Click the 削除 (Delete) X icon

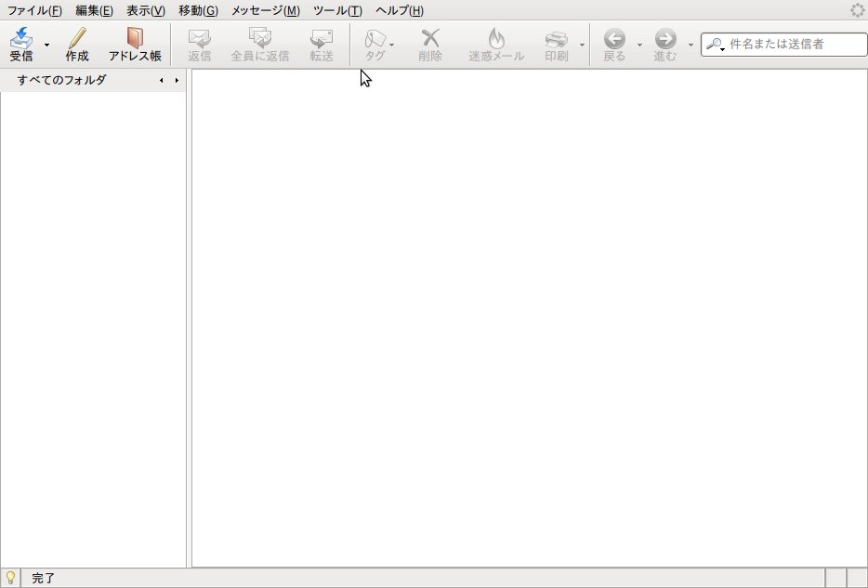(430, 37)
